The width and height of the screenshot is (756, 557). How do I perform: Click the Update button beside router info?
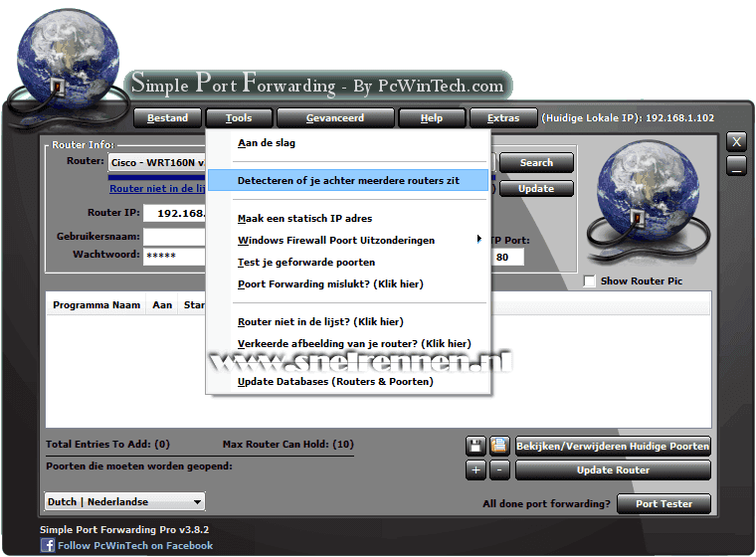point(536,189)
